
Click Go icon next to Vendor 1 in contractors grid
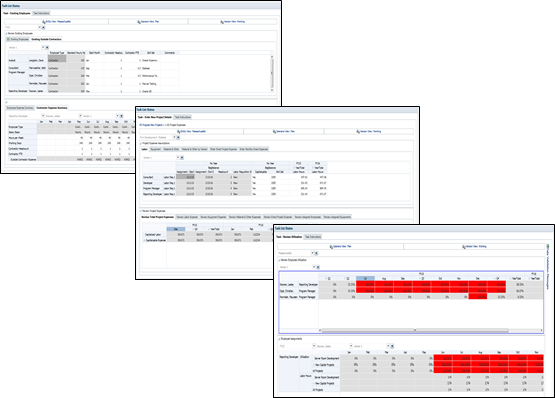click(47, 47)
